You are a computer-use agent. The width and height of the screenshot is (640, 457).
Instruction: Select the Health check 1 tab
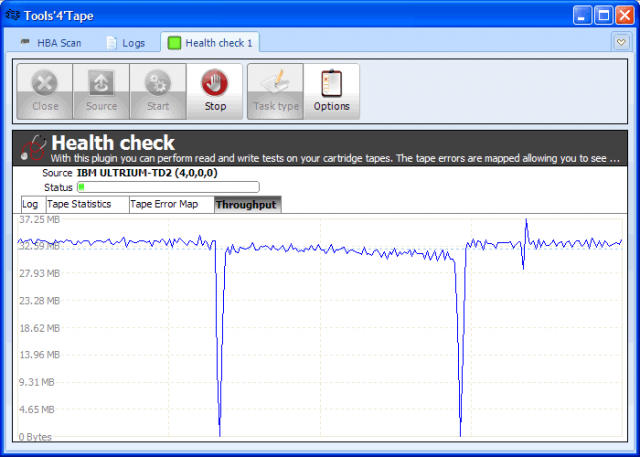tap(211, 43)
